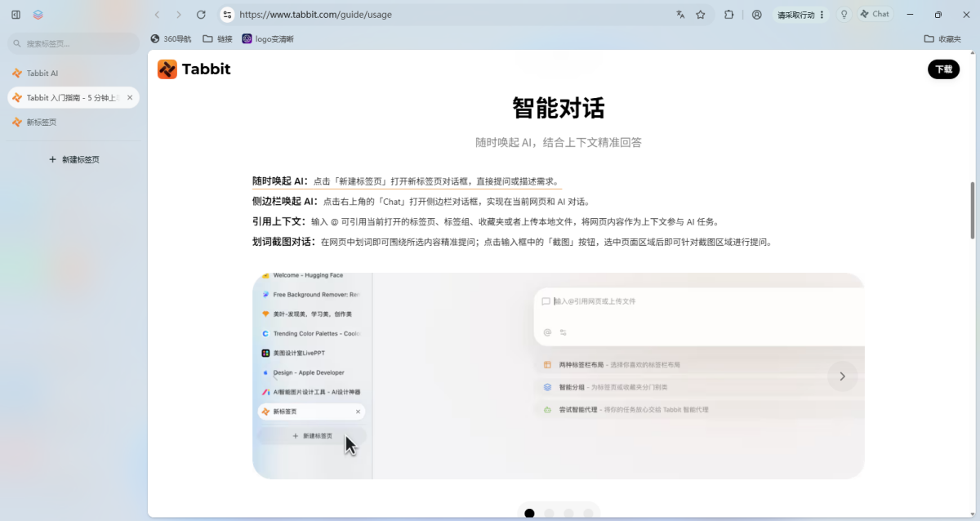Click the 划词截图对话： description line

click(512, 242)
